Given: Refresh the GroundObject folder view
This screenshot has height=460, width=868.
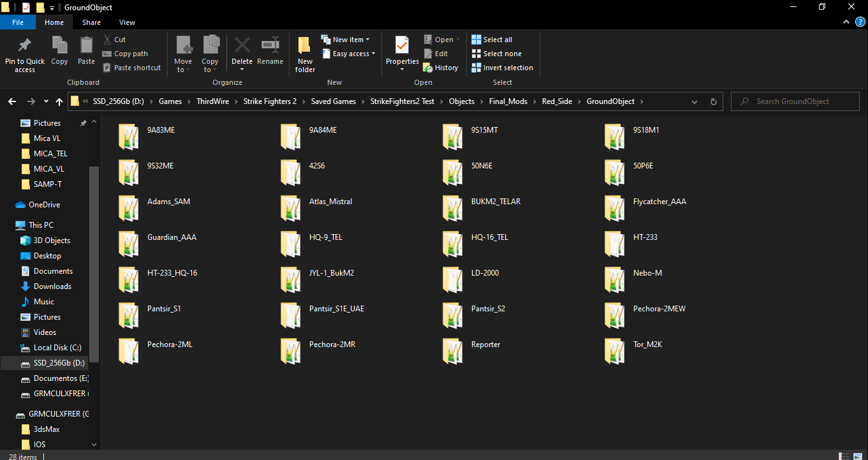Looking at the screenshot, I should coord(713,101).
